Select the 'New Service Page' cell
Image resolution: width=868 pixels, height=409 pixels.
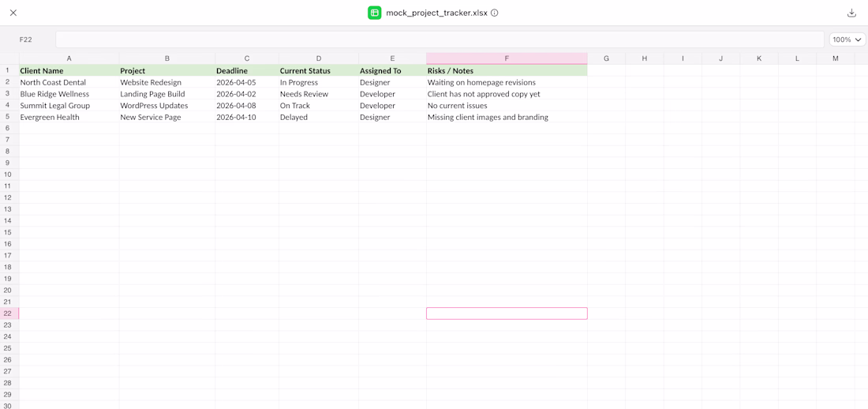(x=167, y=117)
